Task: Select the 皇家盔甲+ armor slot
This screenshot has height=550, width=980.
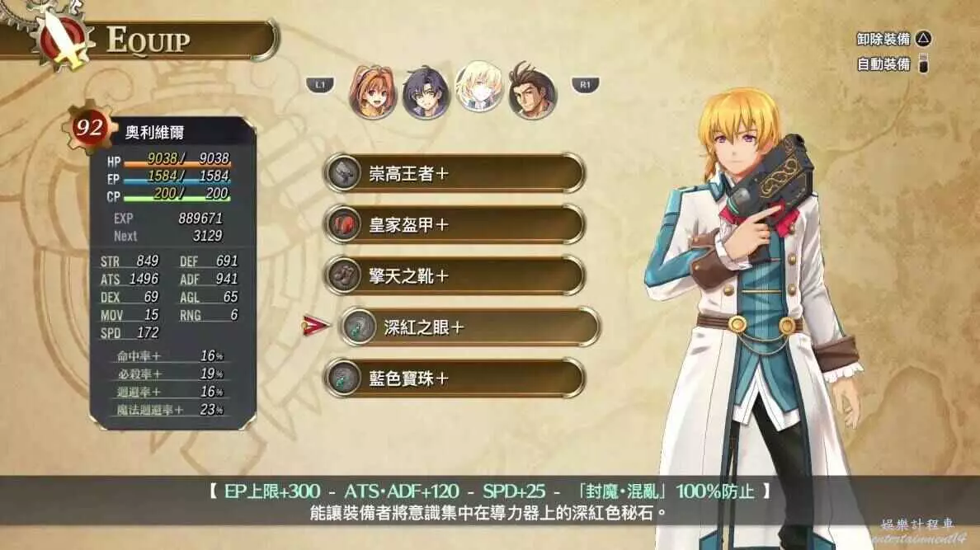Action: click(455, 224)
